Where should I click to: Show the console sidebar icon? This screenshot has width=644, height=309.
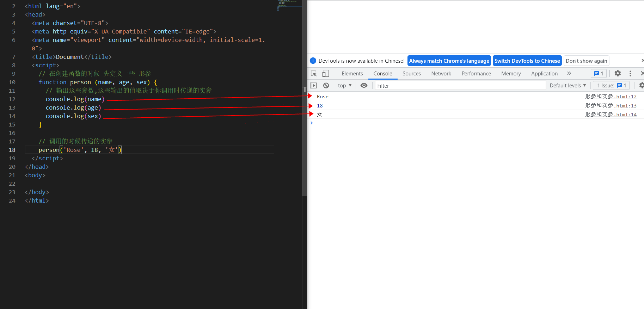click(313, 85)
